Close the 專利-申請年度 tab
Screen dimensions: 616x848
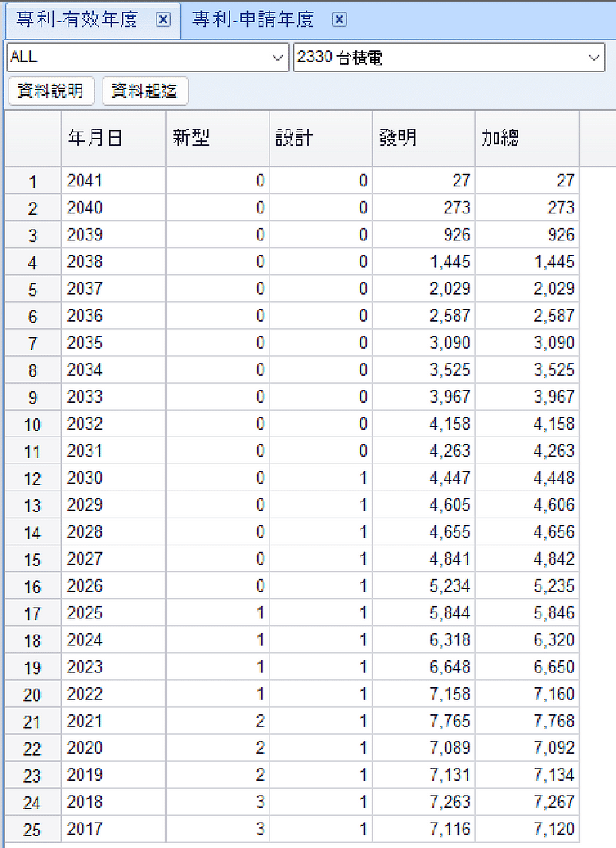click(340, 20)
